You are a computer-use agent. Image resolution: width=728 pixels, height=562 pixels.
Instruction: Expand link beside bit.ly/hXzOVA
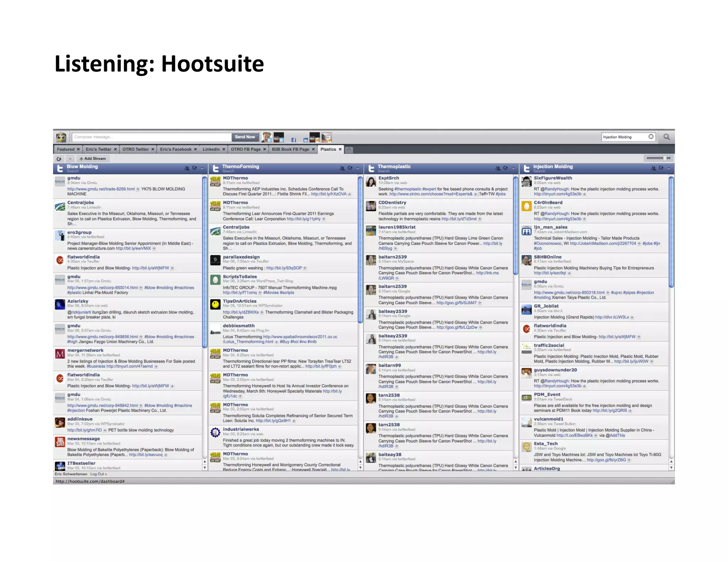(349, 194)
